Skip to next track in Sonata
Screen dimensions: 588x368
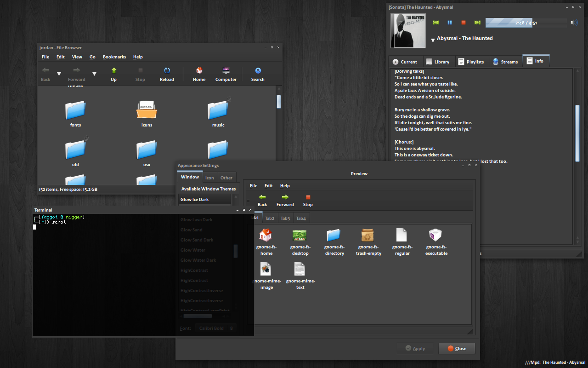(x=477, y=23)
